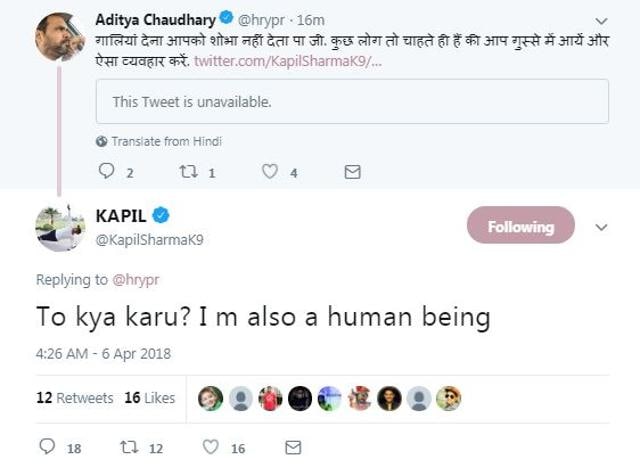Open Aditya Chaudhary's profile picture
Screen dimensions: 640x476
(x=60, y=37)
